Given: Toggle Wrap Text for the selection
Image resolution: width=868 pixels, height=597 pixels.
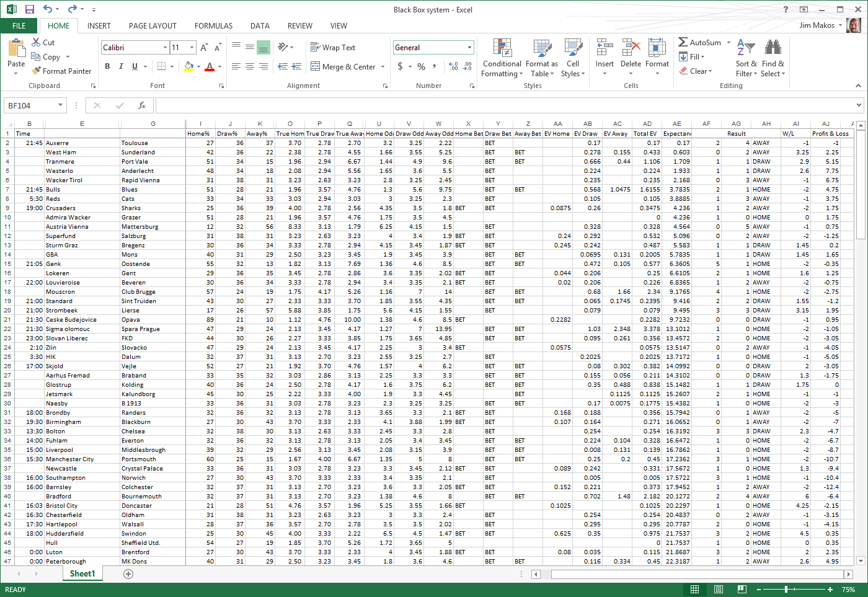Looking at the screenshot, I should (342, 47).
